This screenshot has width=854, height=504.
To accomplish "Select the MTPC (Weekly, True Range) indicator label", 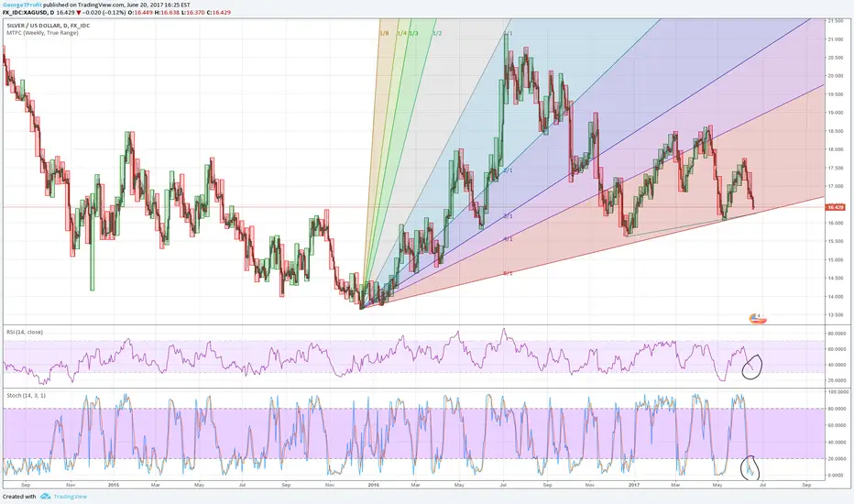I will (x=42, y=33).
